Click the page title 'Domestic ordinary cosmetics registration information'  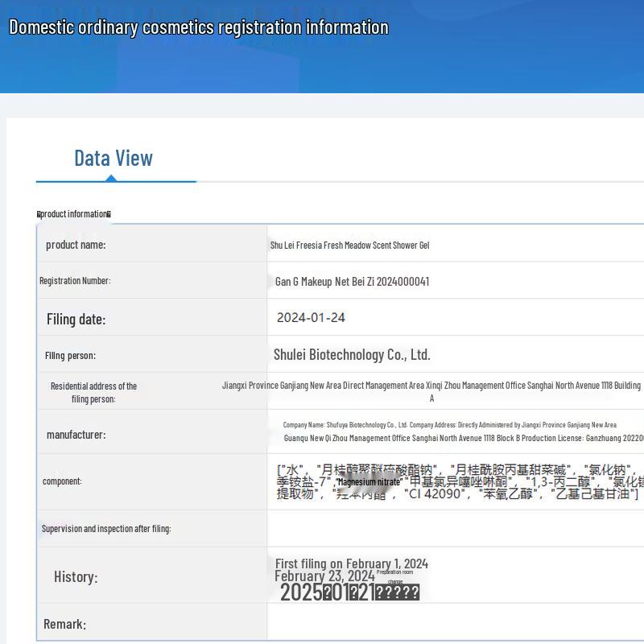(x=198, y=27)
